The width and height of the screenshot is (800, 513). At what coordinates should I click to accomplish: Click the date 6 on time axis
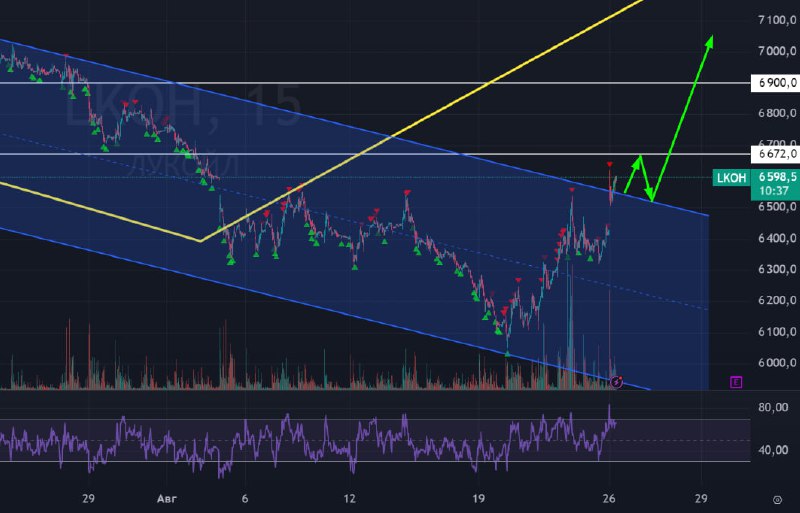[x=245, y=499]
